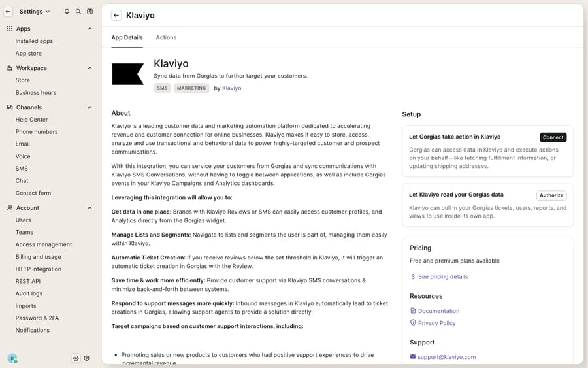Click the SMS category tag
The height and width of the screenshot is (368, 588).
(163, 88)
